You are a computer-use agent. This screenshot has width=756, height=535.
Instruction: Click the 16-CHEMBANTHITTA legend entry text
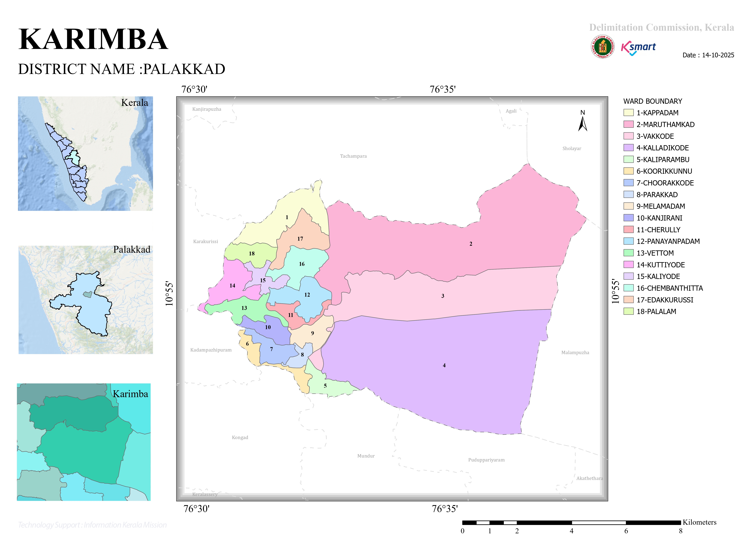point(670,288)
